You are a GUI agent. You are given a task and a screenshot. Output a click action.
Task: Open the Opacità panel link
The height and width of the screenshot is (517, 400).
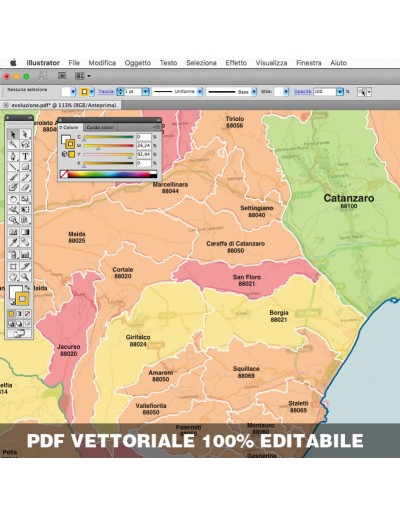point(302,92)
